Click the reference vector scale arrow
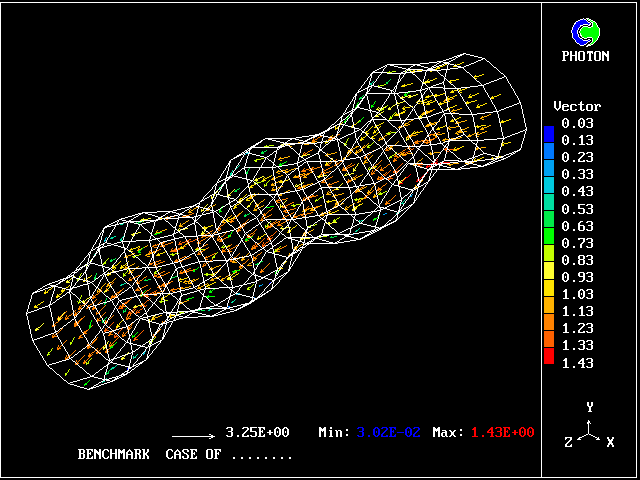 (x=194, y=435)
